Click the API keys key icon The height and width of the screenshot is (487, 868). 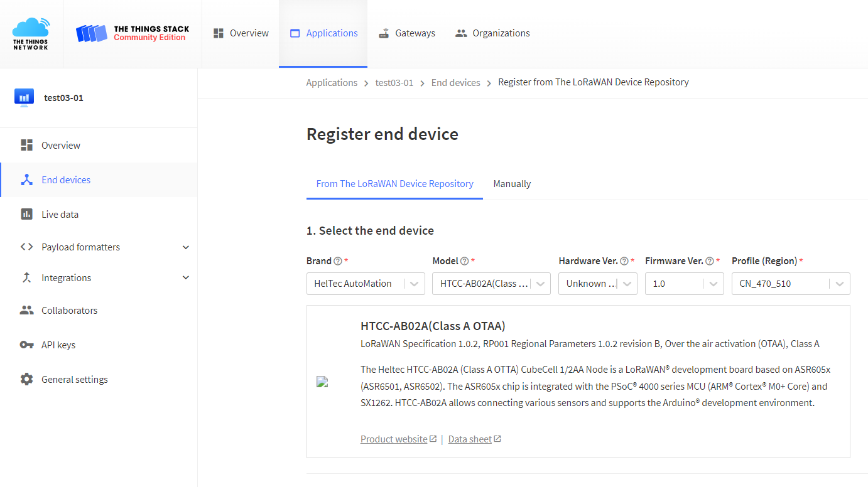pos(26,345)
